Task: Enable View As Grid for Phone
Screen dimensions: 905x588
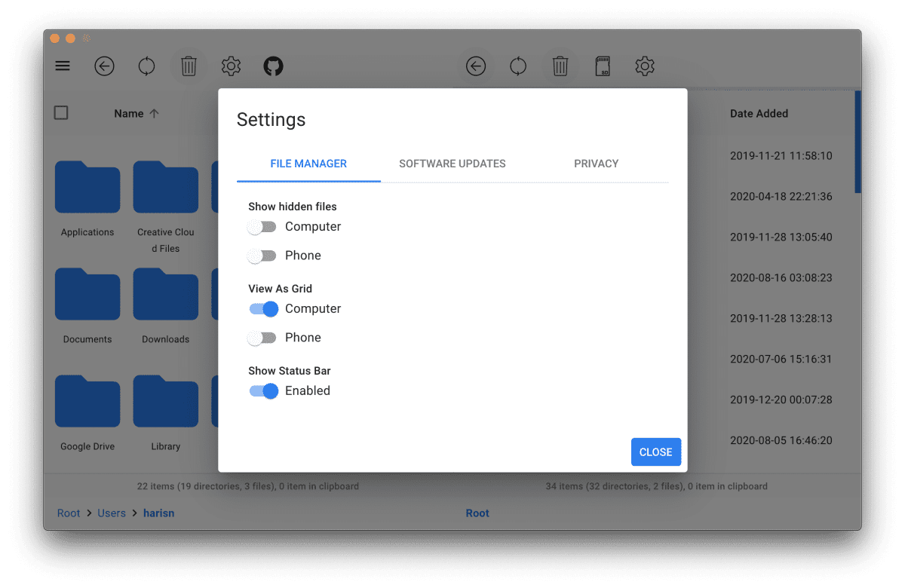Action: (x=262, y=338)
